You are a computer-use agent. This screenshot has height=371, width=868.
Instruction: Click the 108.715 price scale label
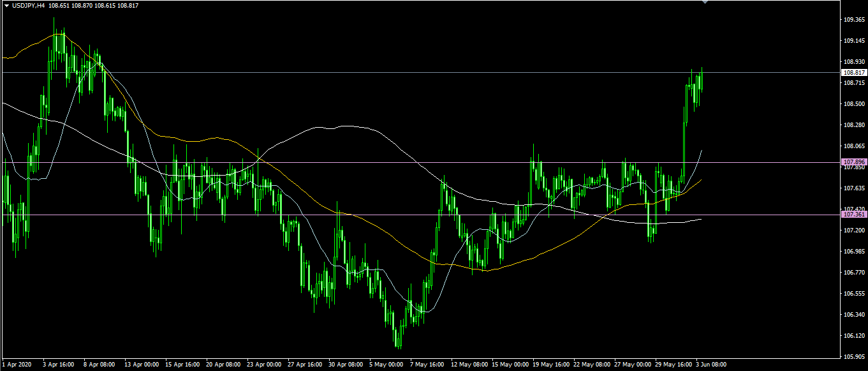(854, 83)
